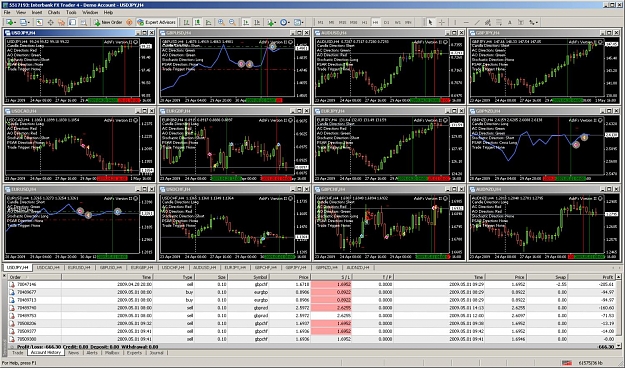Open the File menu
Screen dimensions: 625x368
tap(7, 12)
